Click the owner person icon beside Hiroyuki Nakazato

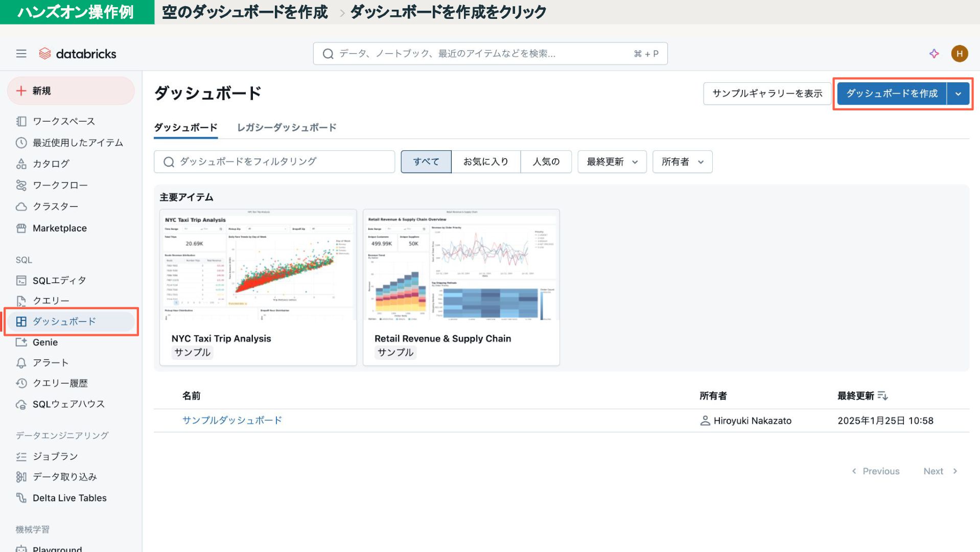pos(705,421)
